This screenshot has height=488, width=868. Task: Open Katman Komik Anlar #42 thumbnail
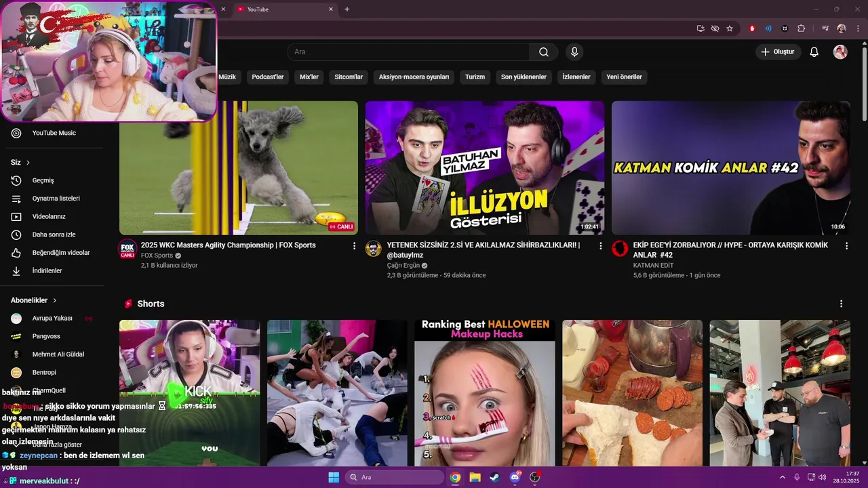click(731, 168)
